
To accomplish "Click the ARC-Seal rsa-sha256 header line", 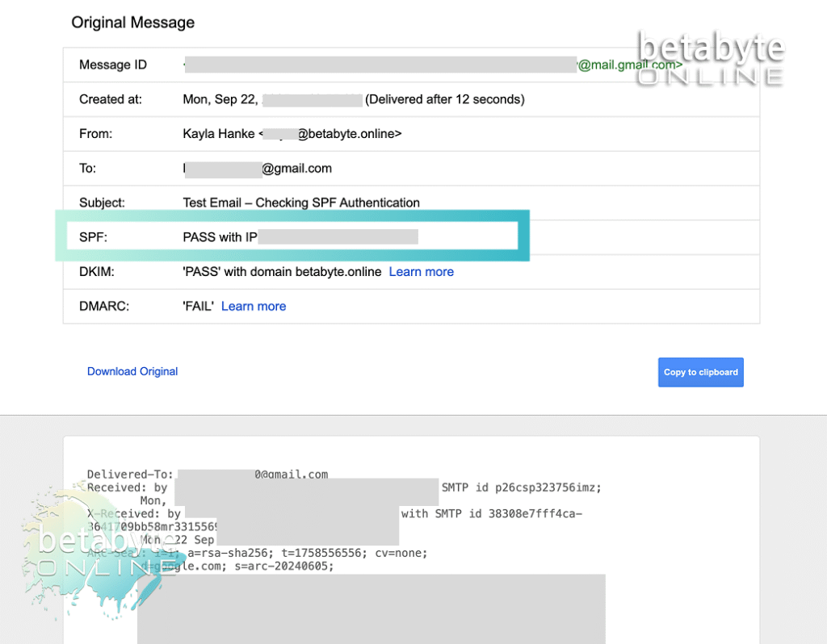I will (x=257, y=553).
